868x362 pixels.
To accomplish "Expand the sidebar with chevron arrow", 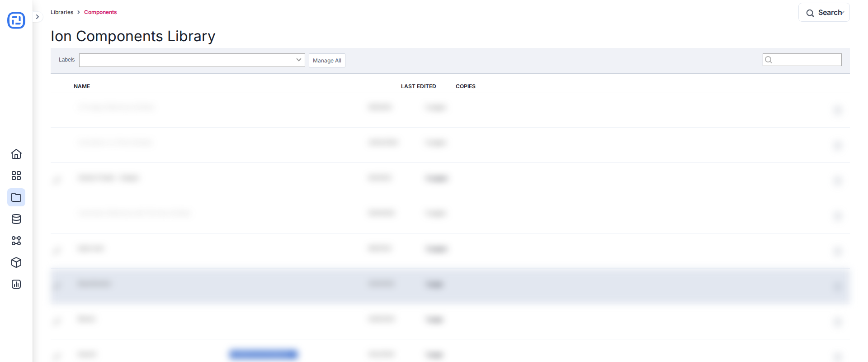I will coord(38,17).
